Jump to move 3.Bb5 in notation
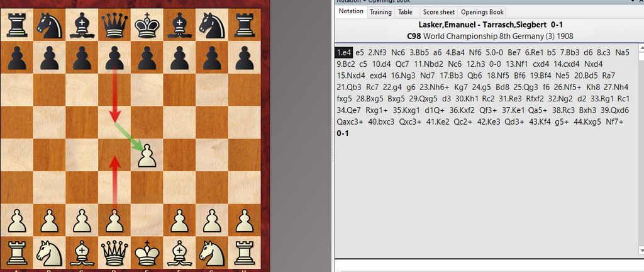Screen dimensions: 644x272 (419, 53)
